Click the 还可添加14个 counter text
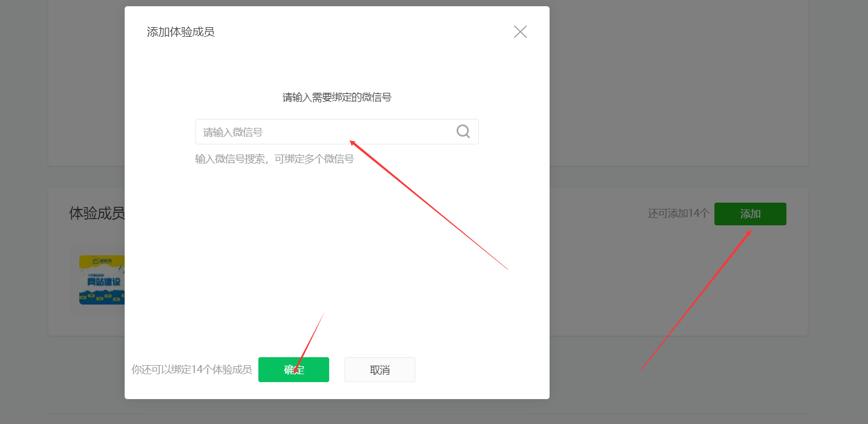Viewport: 868px width, 424px height. pyautogui.click(x=679, y=214)
